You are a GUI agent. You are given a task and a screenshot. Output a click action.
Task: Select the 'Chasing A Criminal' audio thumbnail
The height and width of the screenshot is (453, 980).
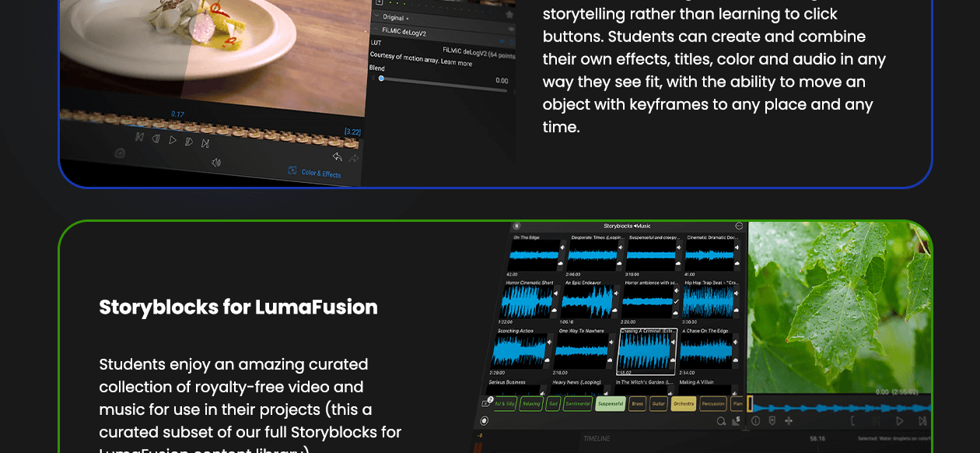pyautogui.click(x=646, y=352)
